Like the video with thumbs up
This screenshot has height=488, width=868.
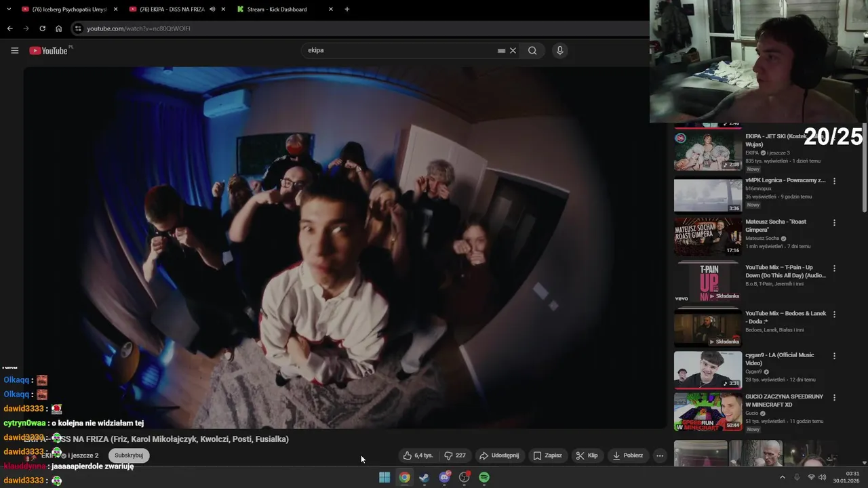[418, 455]
